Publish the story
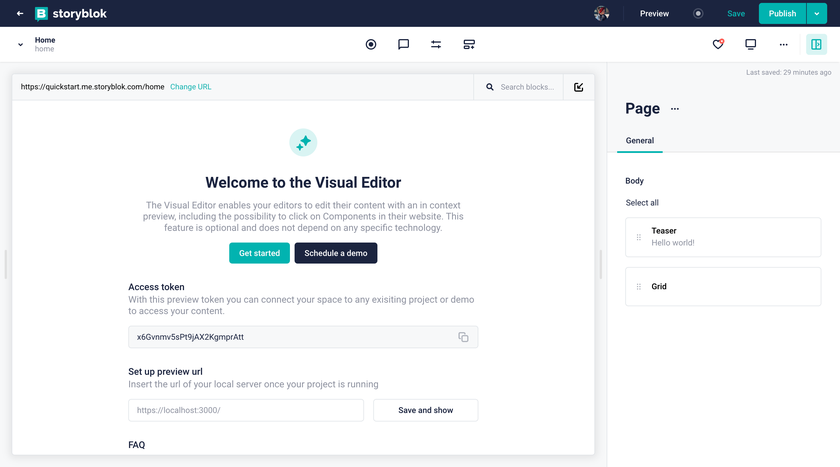This screenshot has width=840, height=467. pyautogui.click(x=782, y=13)
